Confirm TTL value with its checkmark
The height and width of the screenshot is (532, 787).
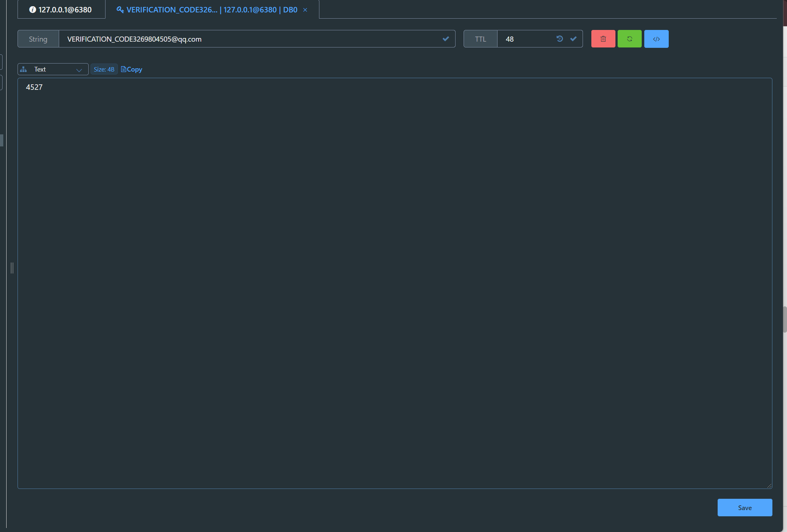tap(573, 39)
